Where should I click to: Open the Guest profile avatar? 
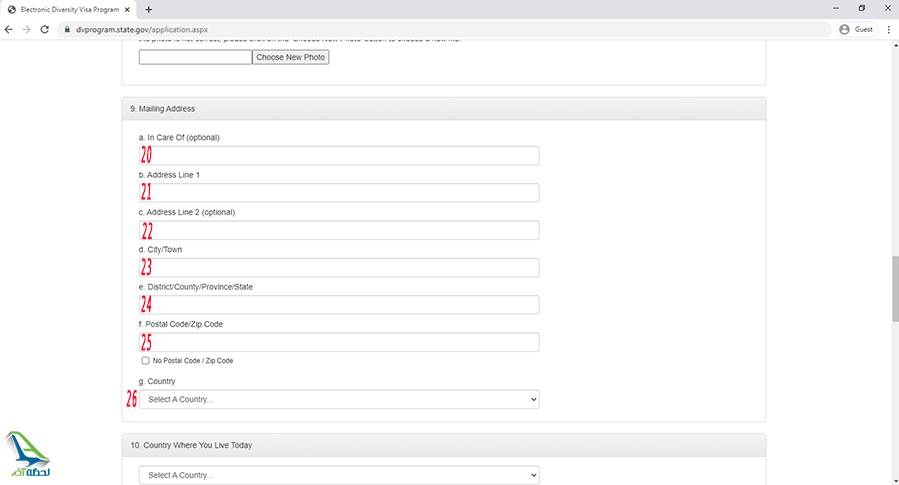pyautogui.click(x=845, y=30)
